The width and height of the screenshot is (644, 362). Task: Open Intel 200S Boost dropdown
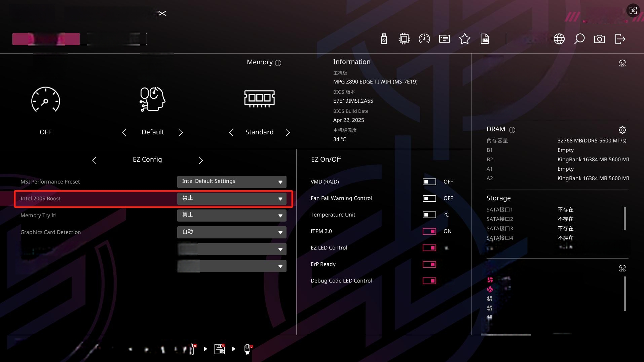(232, 198)
